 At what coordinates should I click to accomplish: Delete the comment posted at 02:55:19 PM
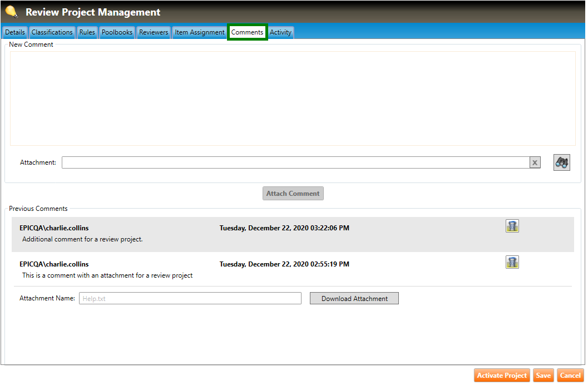(512, 262)
